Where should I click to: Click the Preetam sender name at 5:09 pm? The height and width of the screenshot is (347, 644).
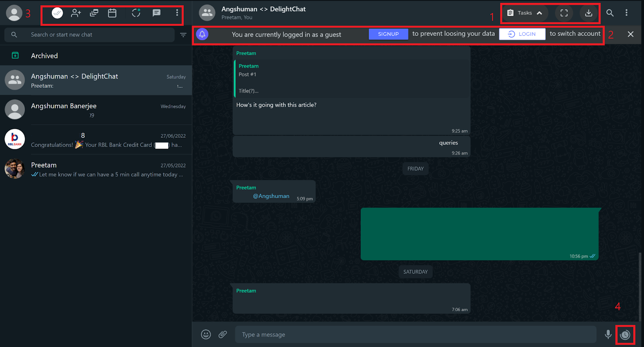[x=246, y=188]
